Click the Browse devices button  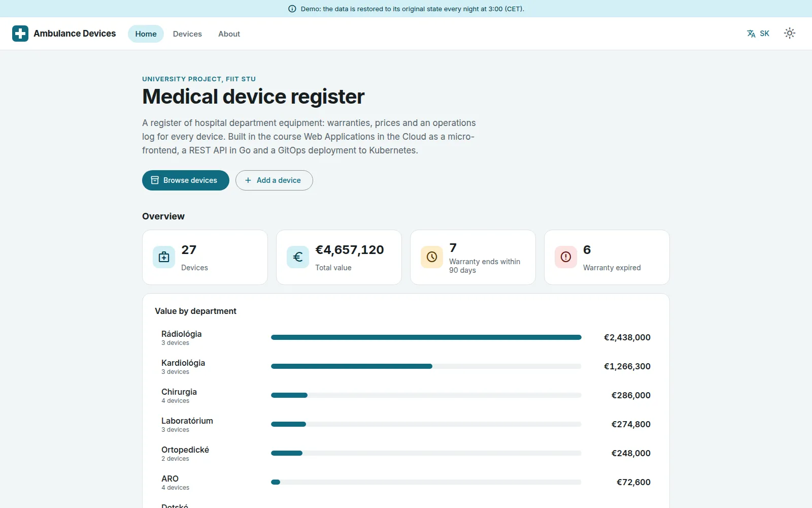(186, 180)
